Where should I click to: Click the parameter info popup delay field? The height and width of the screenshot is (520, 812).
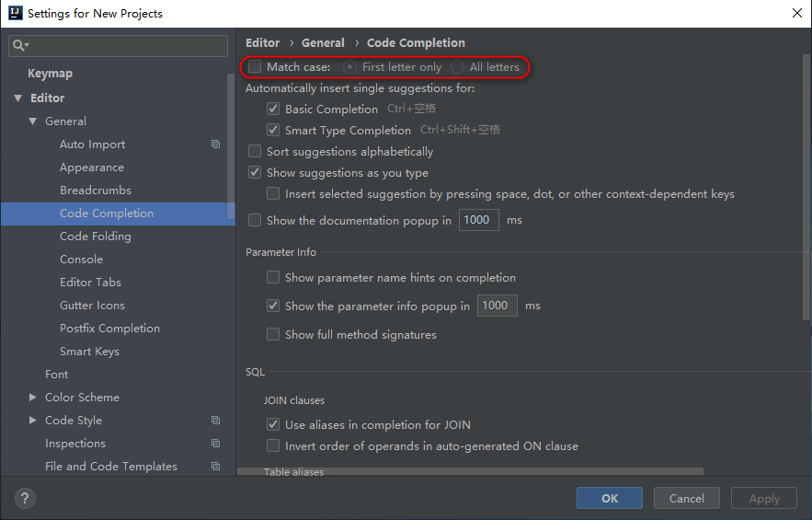(497, 306)
